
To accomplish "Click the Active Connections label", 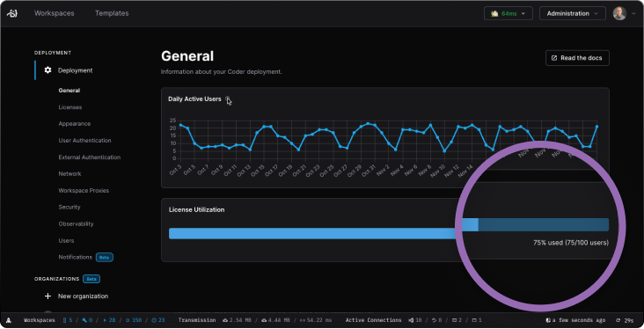I will click(x=373, y=320).
